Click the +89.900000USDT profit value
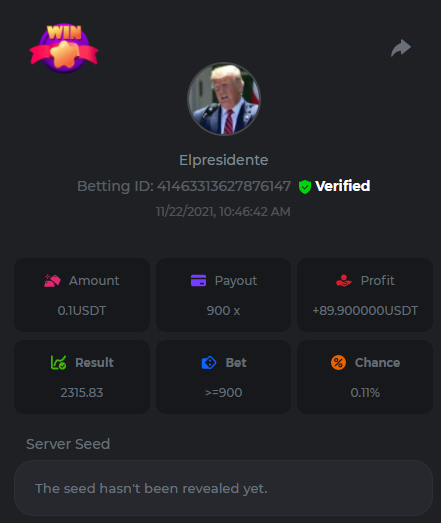The image size is (441, 523). (x=365, y=311)
